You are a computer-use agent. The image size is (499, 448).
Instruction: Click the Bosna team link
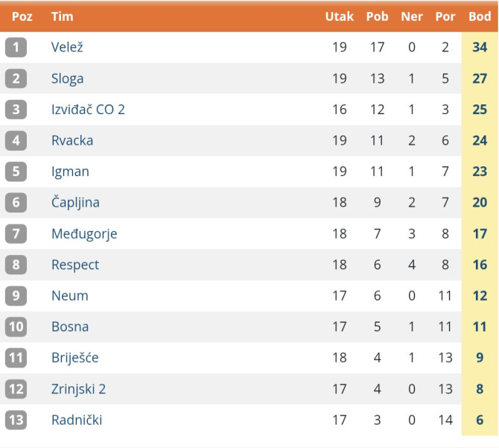(70, 326)
